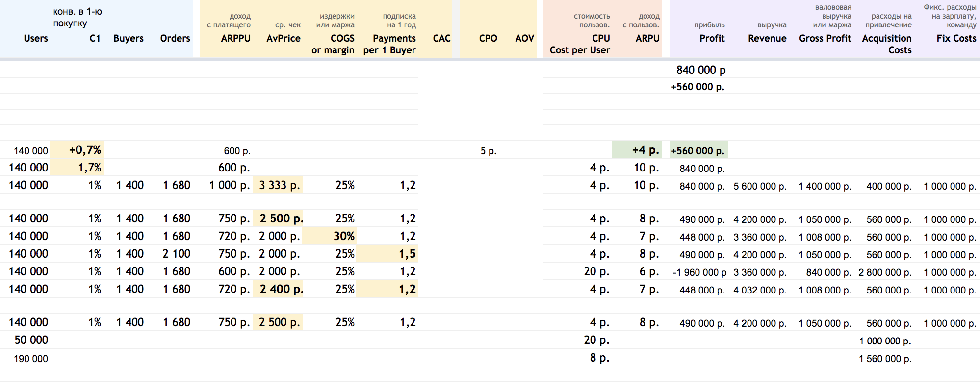Select the green-highlighted +560 000 р. cell
The image size is (980, 390).
pyautogui.click(x=698, y=150)
